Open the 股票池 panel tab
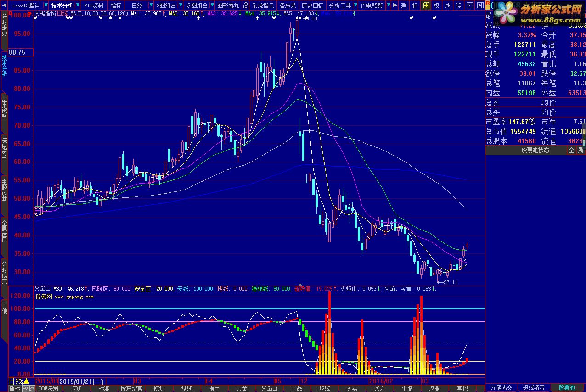The height and width of the screenshot is (392, 586). click(567, 387)
